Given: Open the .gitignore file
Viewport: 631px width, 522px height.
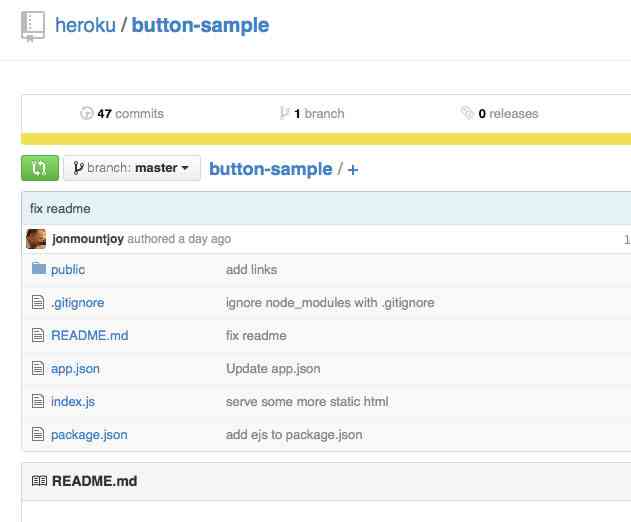Looking at the screenshot, I should click(78, 303).
